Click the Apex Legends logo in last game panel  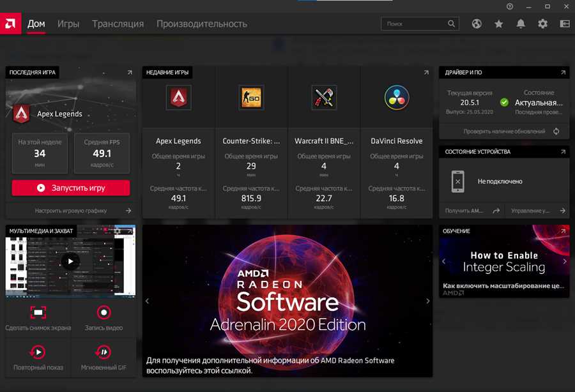pos(21,114)
